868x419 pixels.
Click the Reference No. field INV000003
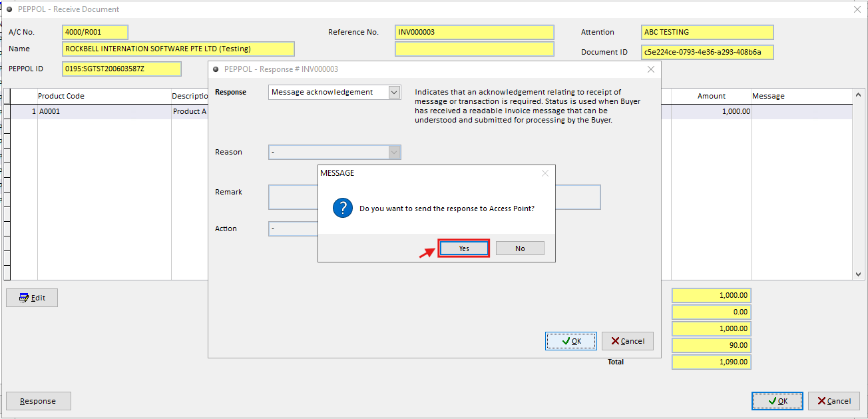pos(475,32)
